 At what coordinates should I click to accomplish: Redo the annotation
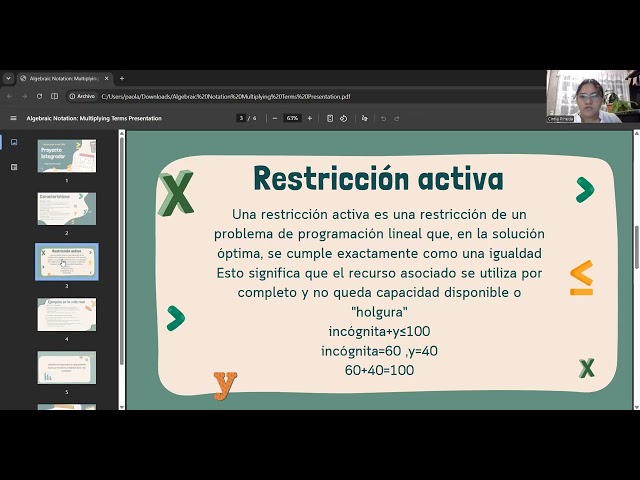coord(396,118)
